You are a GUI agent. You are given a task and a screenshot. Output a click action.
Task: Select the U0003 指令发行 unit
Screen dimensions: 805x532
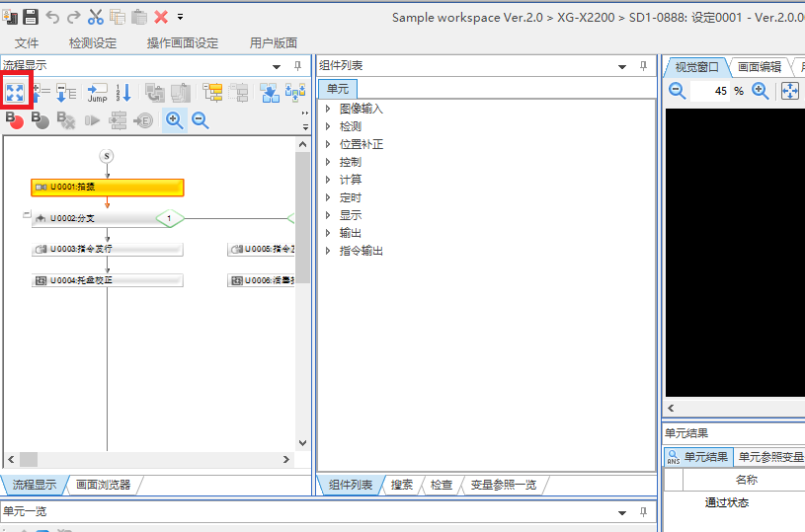tap(108, 250)
